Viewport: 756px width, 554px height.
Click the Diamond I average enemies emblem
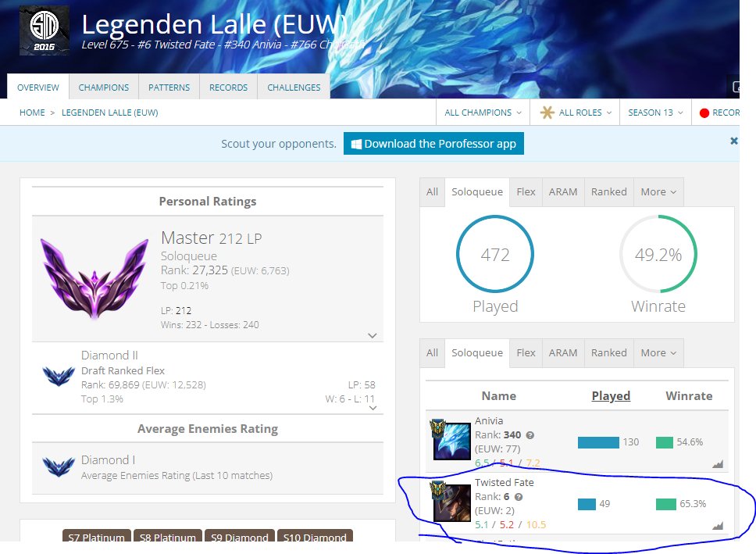pos(59,467)
